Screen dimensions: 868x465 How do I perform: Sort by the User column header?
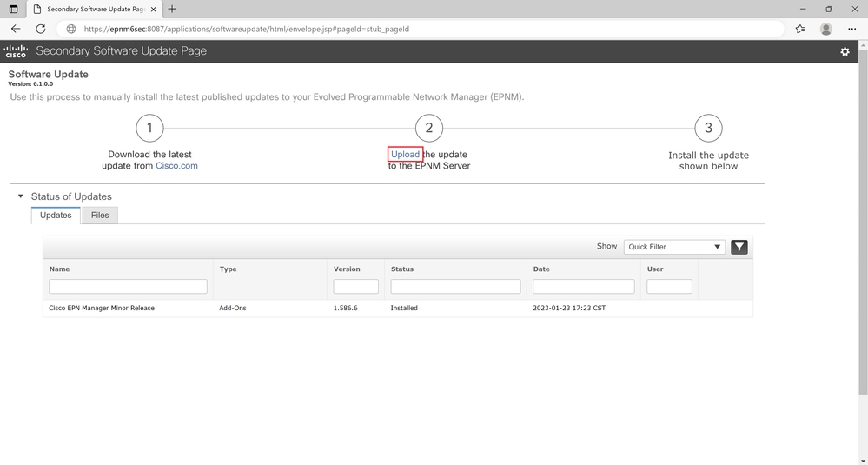click(655, 269)
